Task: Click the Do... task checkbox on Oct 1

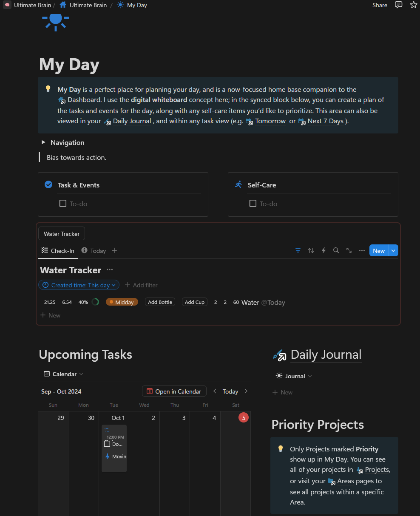Action: (107, 444)
